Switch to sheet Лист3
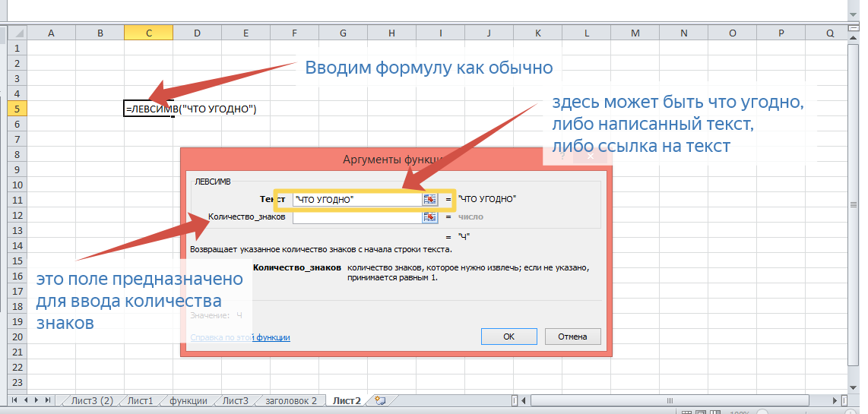Screen dimensions: 868x414 [236, 401]
